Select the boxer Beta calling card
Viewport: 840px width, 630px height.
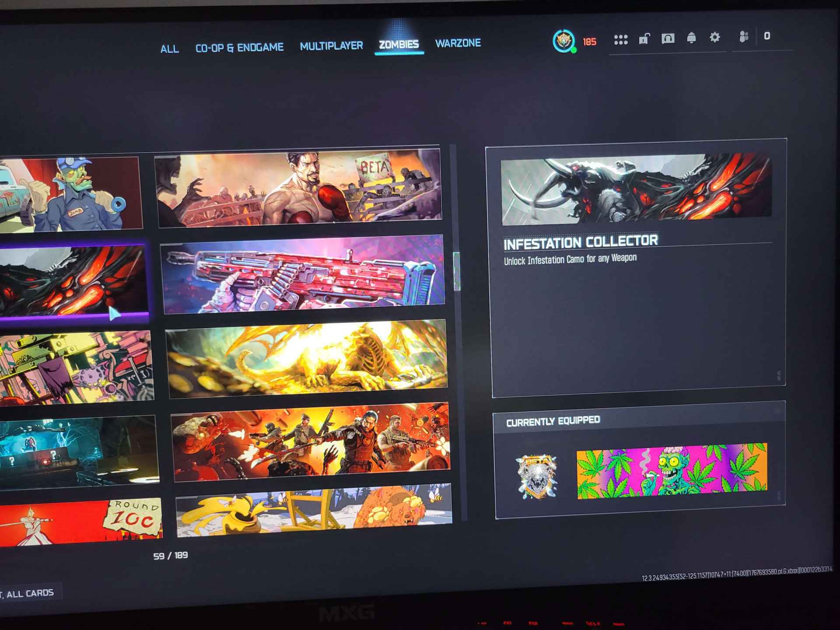click(299, 188)
